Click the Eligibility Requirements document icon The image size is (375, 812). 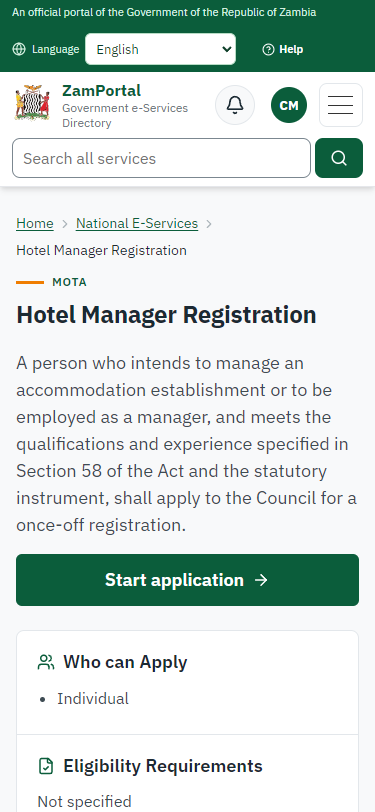[46, 766]
